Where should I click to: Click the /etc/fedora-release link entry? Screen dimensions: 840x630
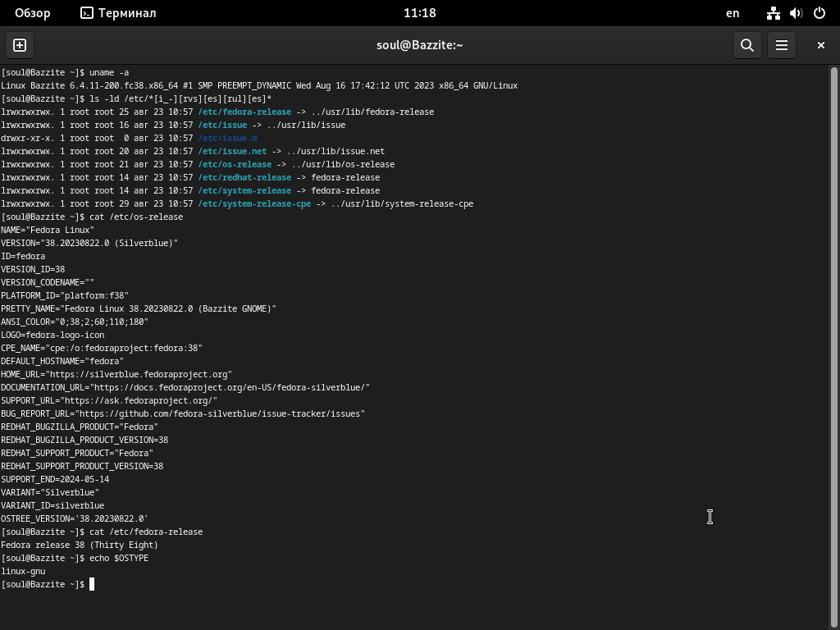(x=244, y=112)
